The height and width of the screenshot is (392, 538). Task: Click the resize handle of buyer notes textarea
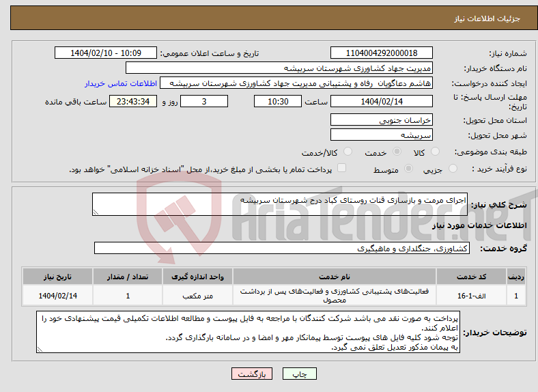tap(40, 350)
